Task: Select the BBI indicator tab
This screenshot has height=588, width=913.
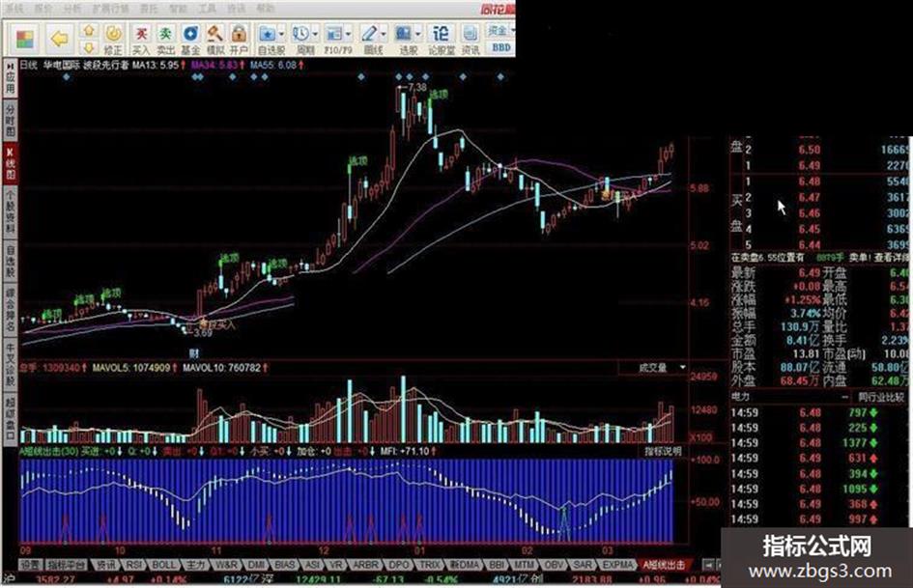Action: click(x=497, y=565)
